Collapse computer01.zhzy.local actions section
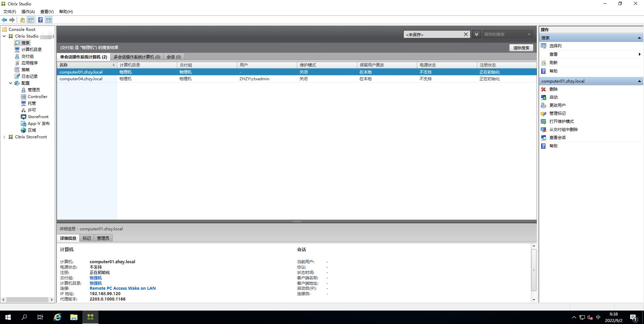Viewport: 644px width, 324px height. click(639, 81)
